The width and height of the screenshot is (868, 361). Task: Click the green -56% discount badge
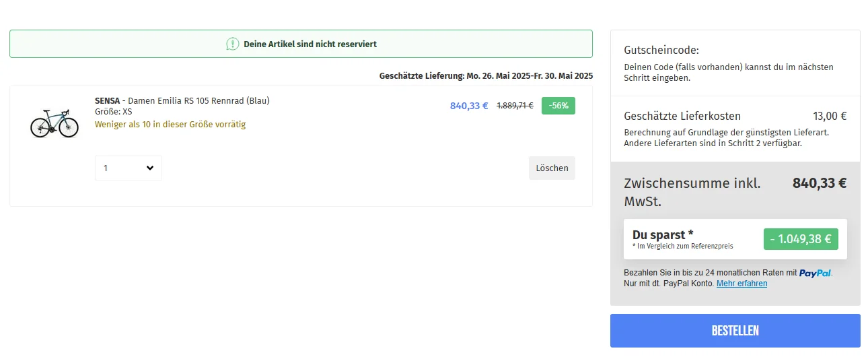click(558, 106)
